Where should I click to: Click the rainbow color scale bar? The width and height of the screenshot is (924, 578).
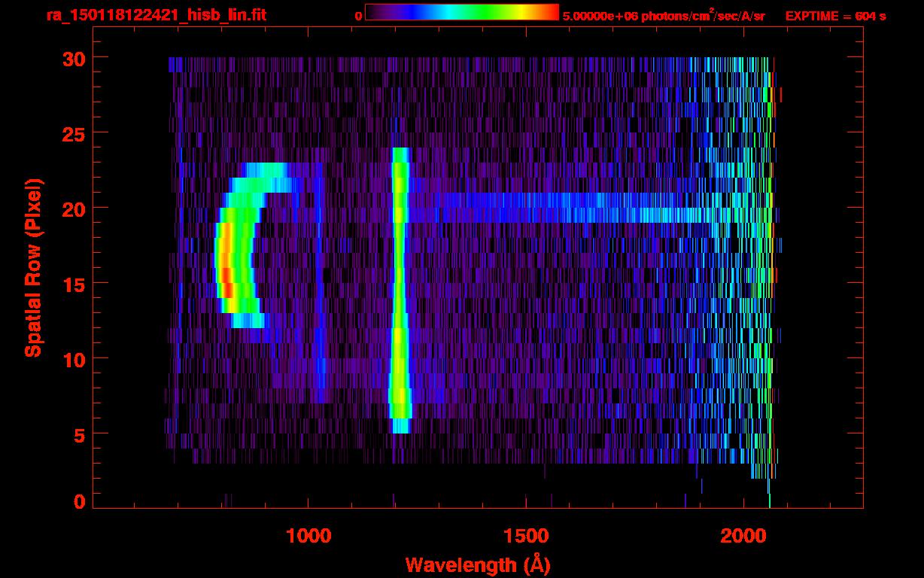(462, 12)
